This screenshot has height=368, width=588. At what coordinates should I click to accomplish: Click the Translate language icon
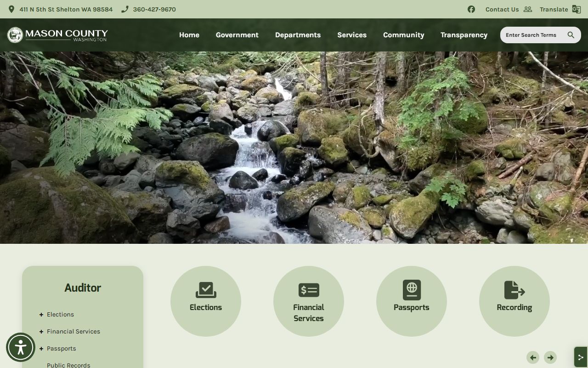tap(576, 9)
